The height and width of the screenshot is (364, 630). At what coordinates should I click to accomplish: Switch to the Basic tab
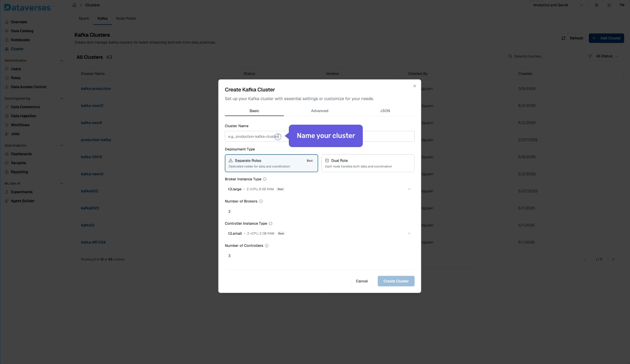click(x=254, y=111)
